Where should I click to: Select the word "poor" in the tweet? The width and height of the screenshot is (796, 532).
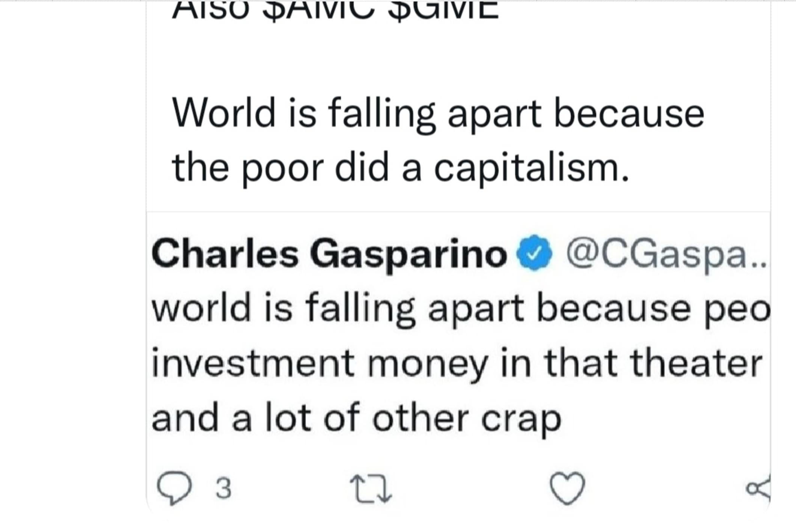[x=282, y=168]
